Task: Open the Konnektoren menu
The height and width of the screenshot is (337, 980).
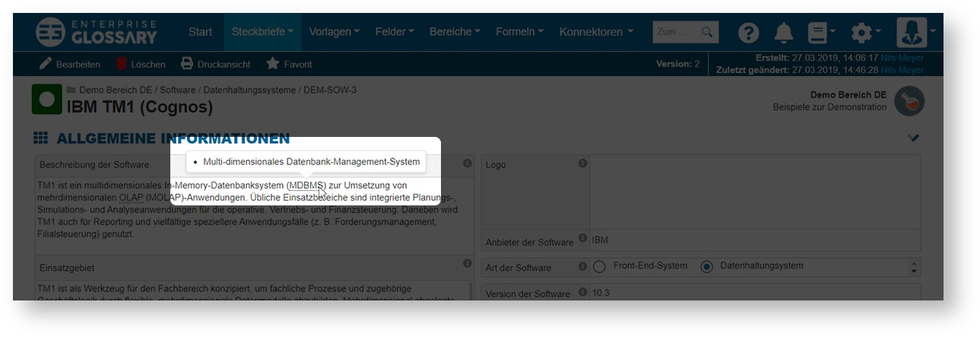Action: click(x=596, y=32)
